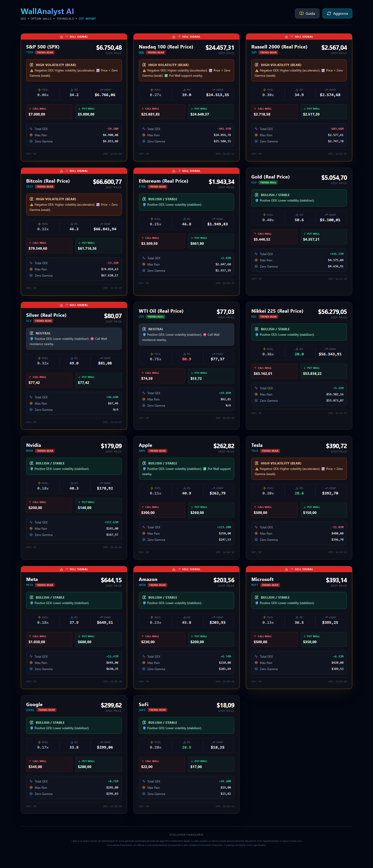Click the RVOL lightning icon on the Ethereum card
373x868 pixels.
[152, 219]
